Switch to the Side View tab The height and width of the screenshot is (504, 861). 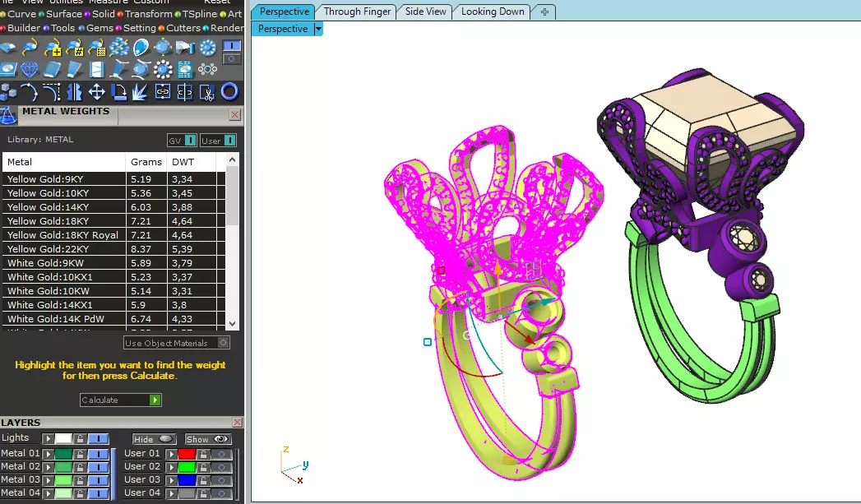pos(425,12)
